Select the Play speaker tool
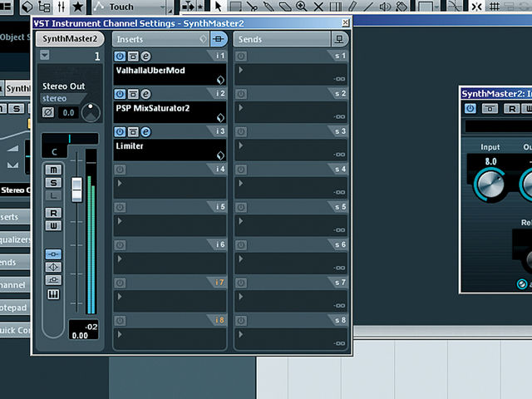Image resolution: width=532 pixels, height=399 pixels. point(385,6)
